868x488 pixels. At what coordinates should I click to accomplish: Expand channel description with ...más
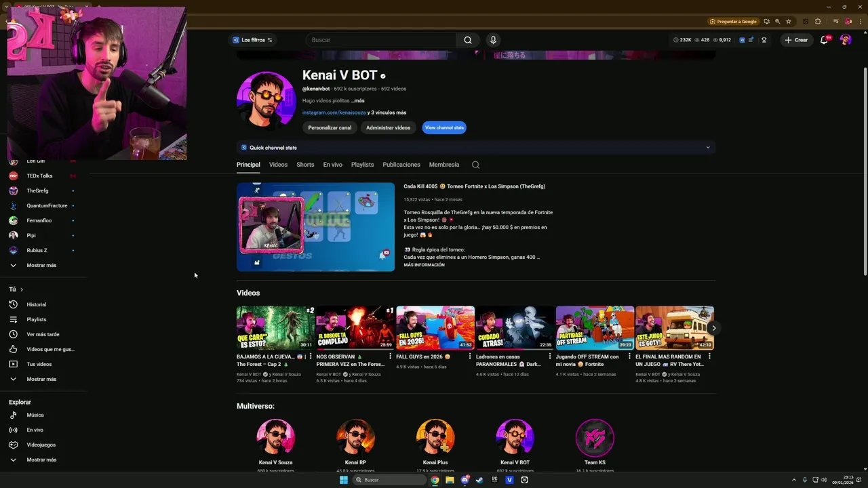pos(357,101)
